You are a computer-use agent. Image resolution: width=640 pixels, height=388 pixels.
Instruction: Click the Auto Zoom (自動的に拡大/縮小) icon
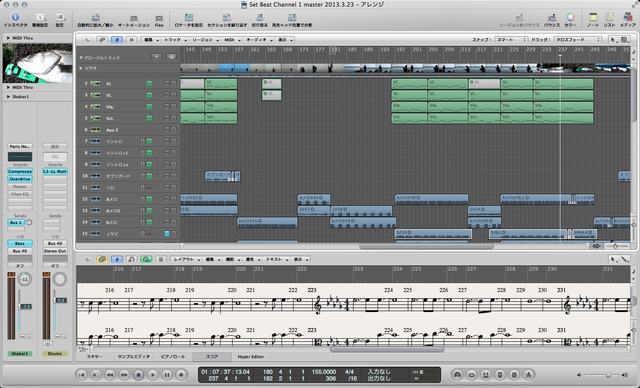[x=96, y=18]
